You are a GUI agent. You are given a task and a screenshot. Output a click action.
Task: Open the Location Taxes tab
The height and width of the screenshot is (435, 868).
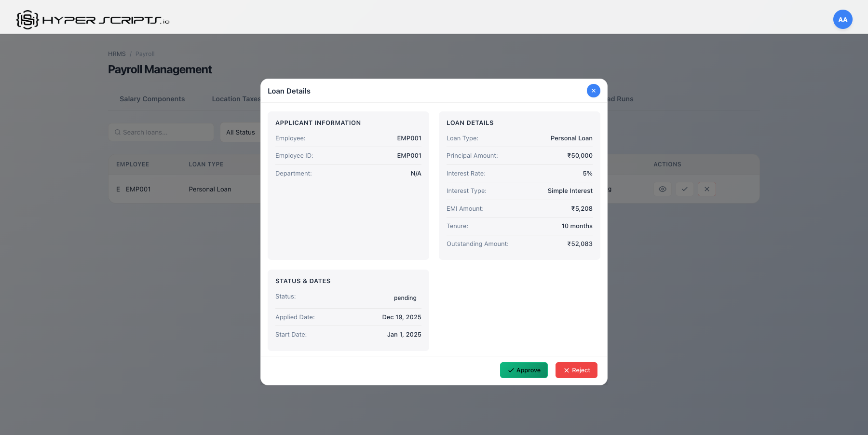click(236, 99)
